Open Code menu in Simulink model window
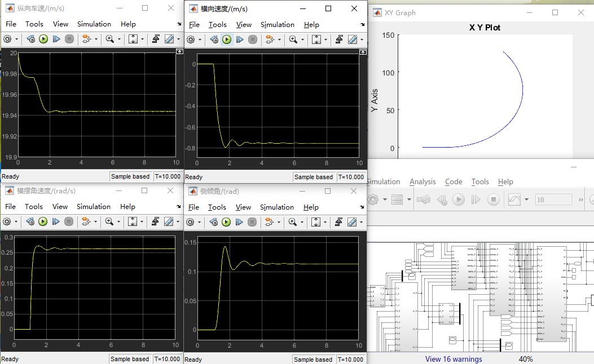 click(x=454, y=181)
